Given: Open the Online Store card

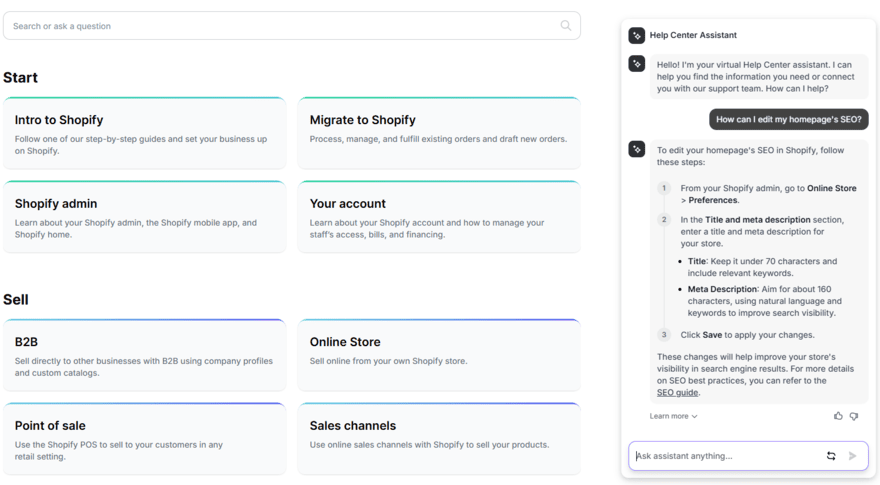Looking at the screenshot, I should [439, 355].
